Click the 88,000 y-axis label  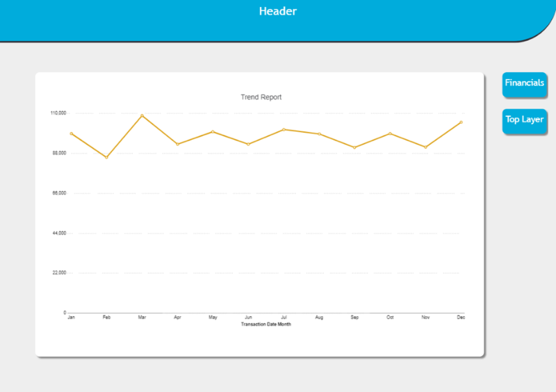coord(58,153)
